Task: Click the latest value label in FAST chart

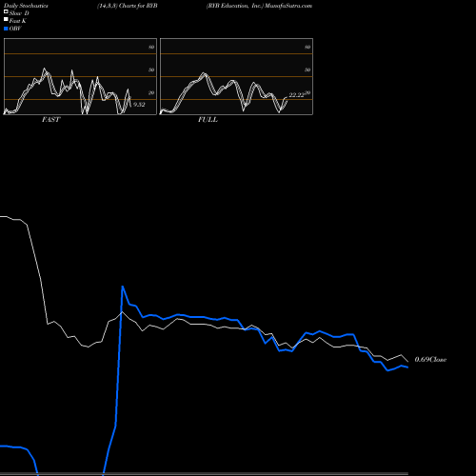Action: click(x=139, y=105)
